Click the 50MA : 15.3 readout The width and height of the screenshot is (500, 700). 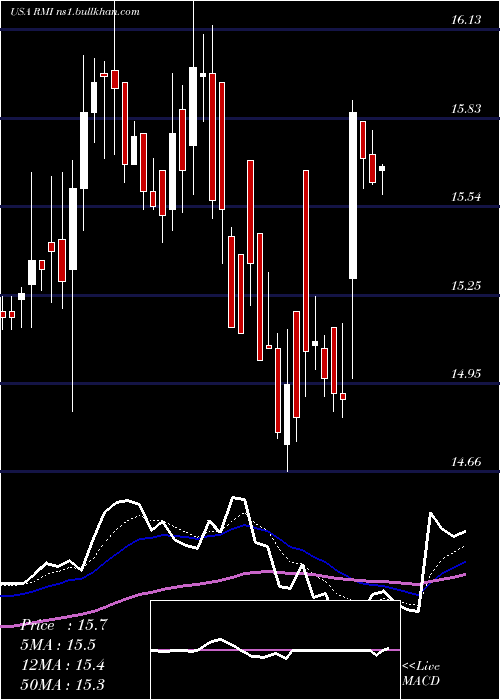[63, 684]
